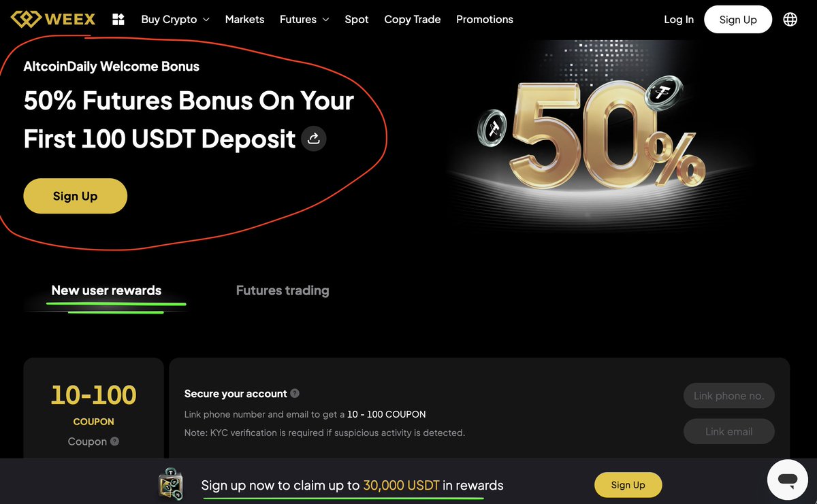Open the language globe icon
This screenshot has height=504, width=817.
click(x=790, y=19)
